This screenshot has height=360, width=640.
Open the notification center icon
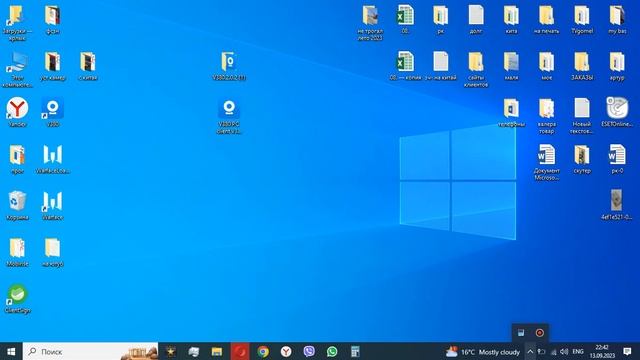click(x=627, y=351)
